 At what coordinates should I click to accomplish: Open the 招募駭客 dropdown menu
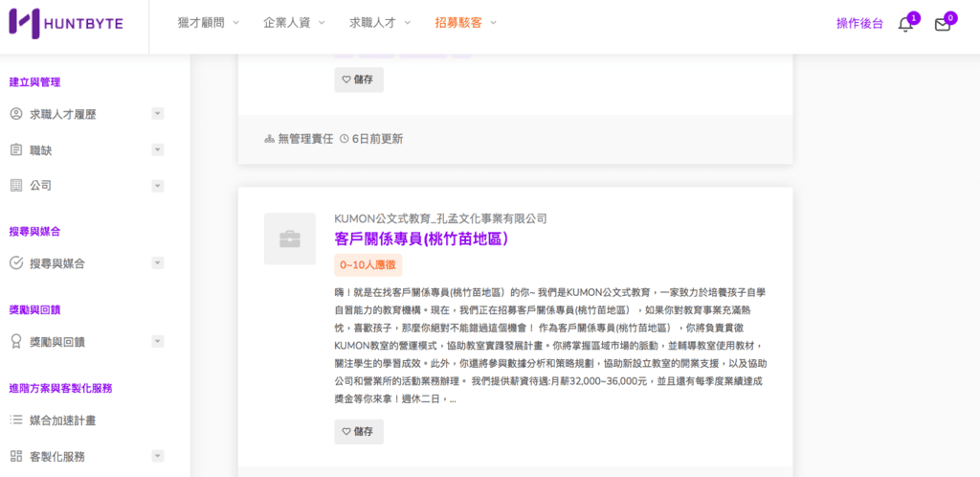tap(466, 22)
